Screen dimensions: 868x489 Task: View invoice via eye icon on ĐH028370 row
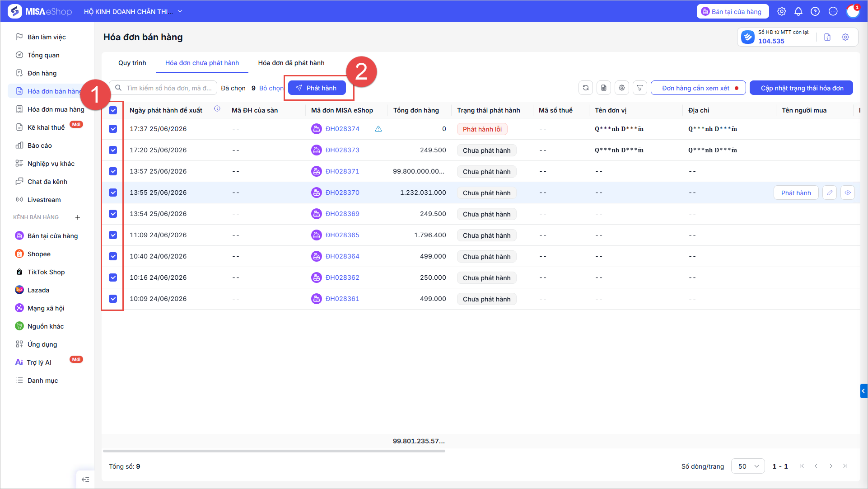pyautogui.click(x=848, y=193)
